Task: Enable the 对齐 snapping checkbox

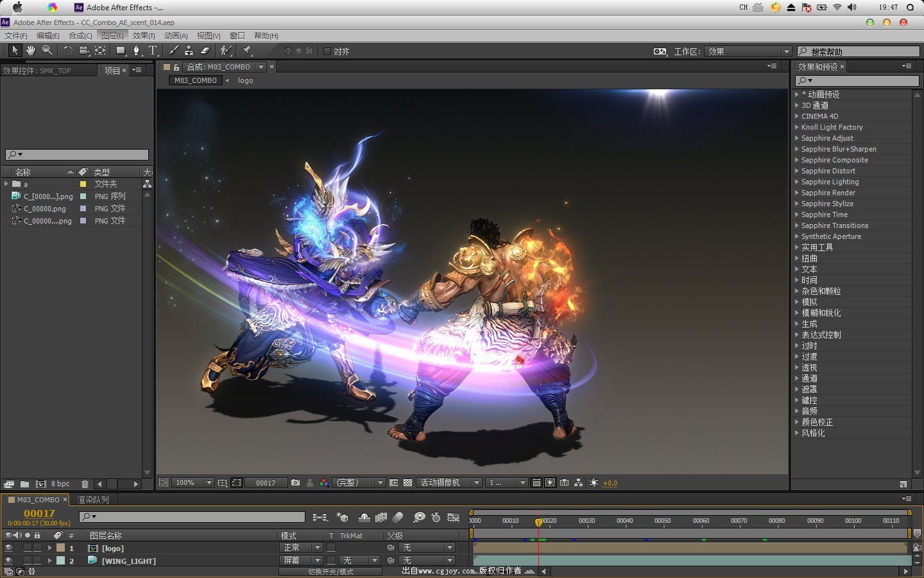Action: [x=327, y=51]
